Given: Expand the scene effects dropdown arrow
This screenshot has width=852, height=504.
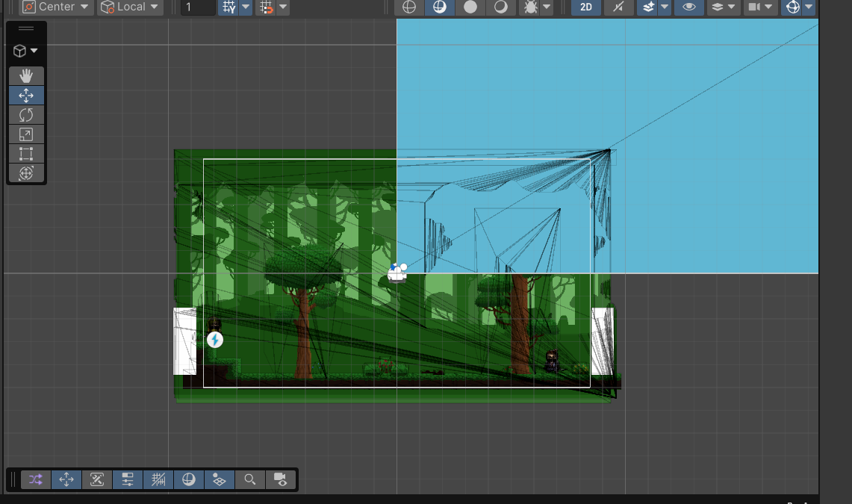Looking at the screenshot, I should [665, 7].
